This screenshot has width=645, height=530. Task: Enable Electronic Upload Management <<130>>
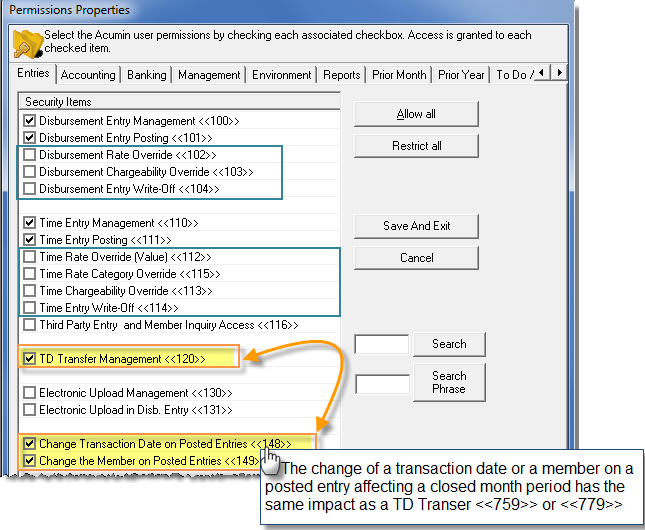click(x=29, y=393)
